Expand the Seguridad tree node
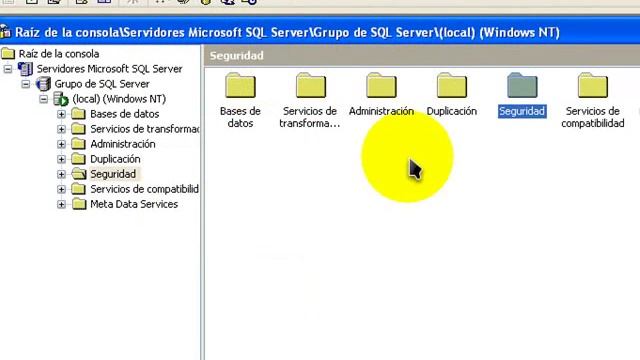This screenshot has width=640, height=360. (x=61, y=174)
